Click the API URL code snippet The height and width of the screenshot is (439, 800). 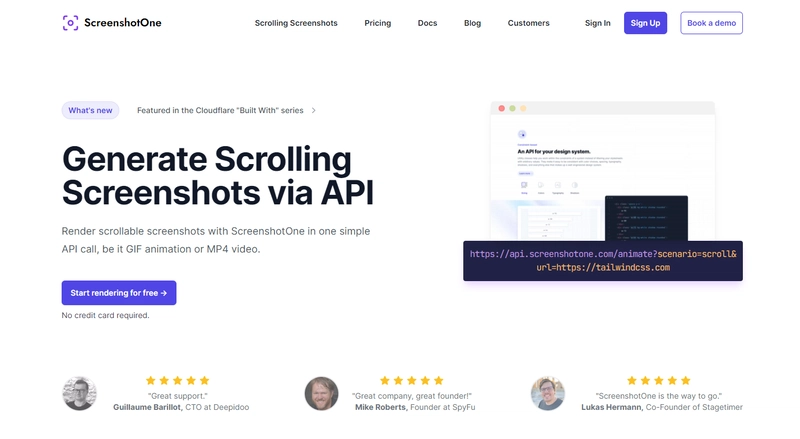(603, 261)
